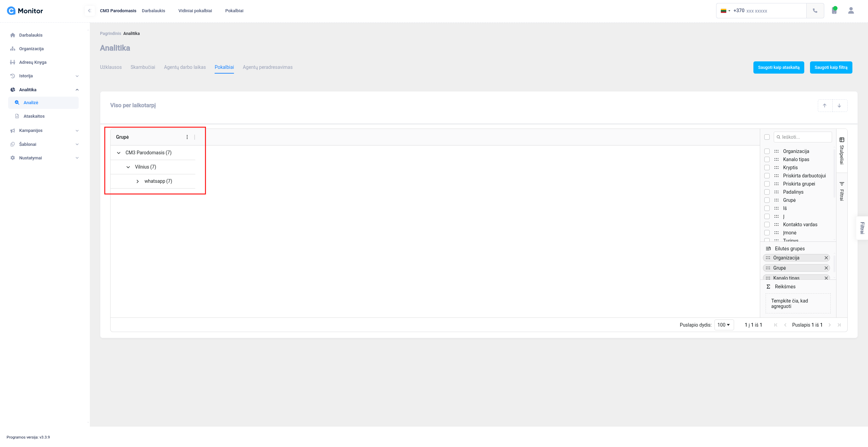Click the Analizė magnifier icon
This screenshot has width=868, height=447.
17,102
